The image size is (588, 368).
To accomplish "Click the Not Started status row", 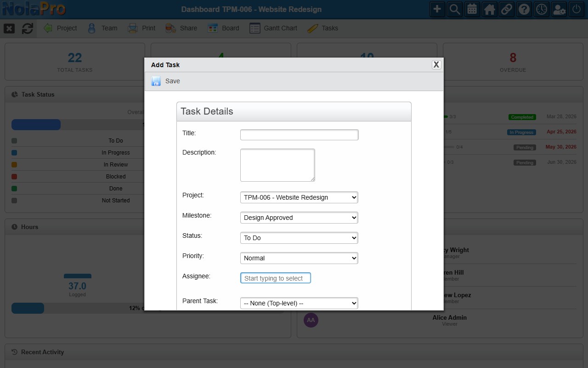I will pyautogui.click(x=78, y=201).
